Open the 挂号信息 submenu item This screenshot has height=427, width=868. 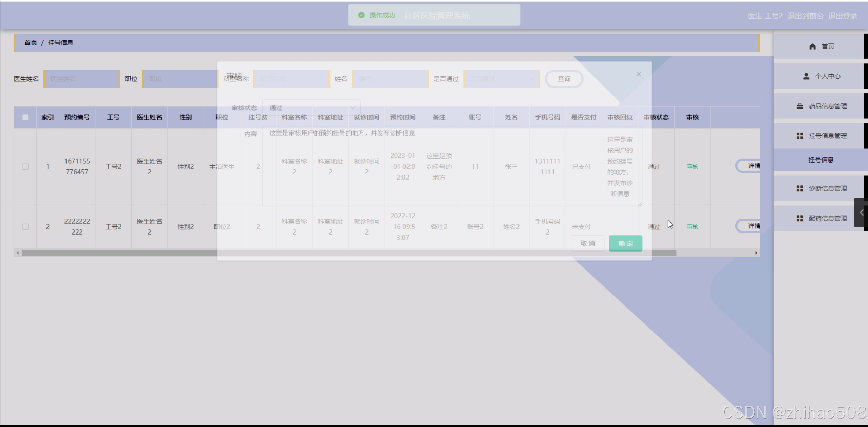point(820,160)
